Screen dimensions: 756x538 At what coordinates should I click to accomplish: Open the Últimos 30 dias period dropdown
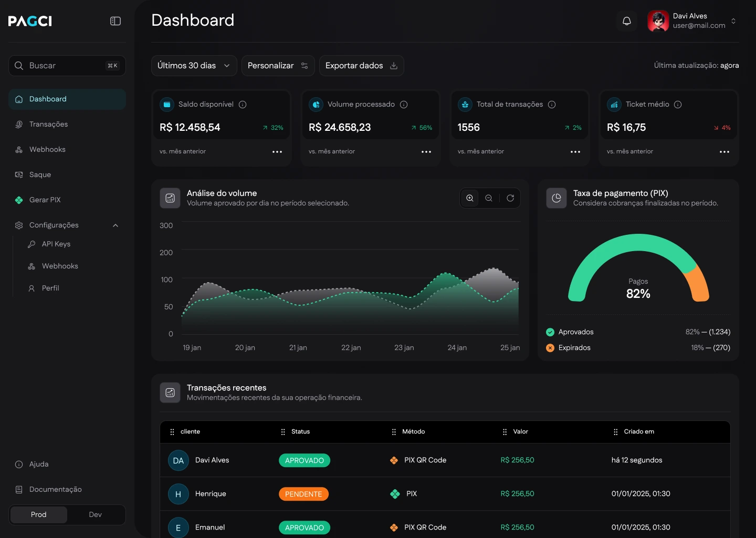pyautogui.click(x=194, y=66)
